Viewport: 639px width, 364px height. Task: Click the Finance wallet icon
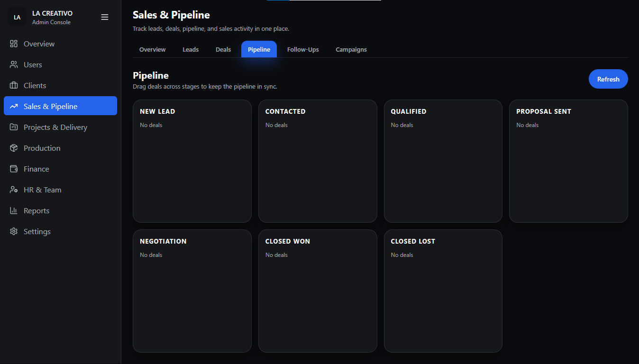14,169
